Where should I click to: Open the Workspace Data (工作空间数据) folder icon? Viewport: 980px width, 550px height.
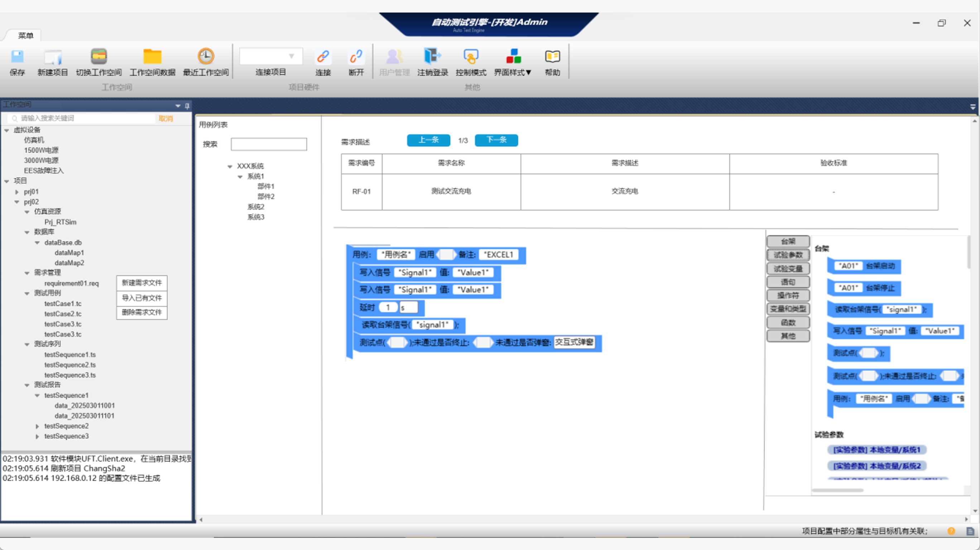pyautogui.click(x=152, y=57)
